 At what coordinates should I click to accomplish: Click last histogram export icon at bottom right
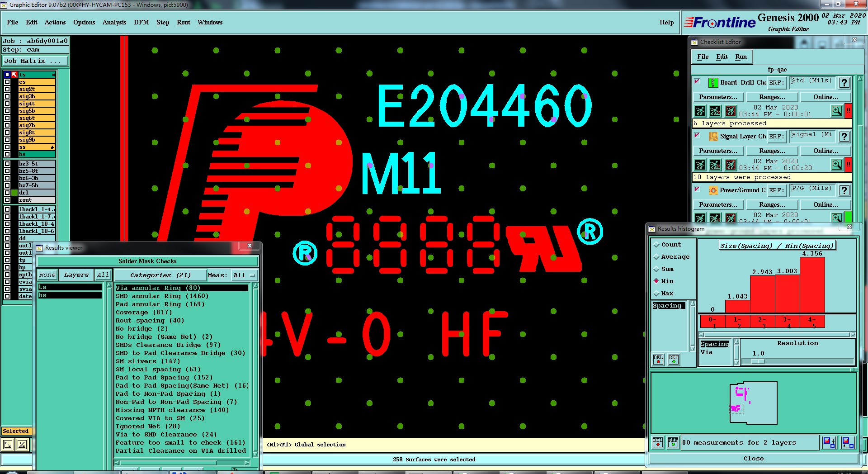[x=848, y=442]
